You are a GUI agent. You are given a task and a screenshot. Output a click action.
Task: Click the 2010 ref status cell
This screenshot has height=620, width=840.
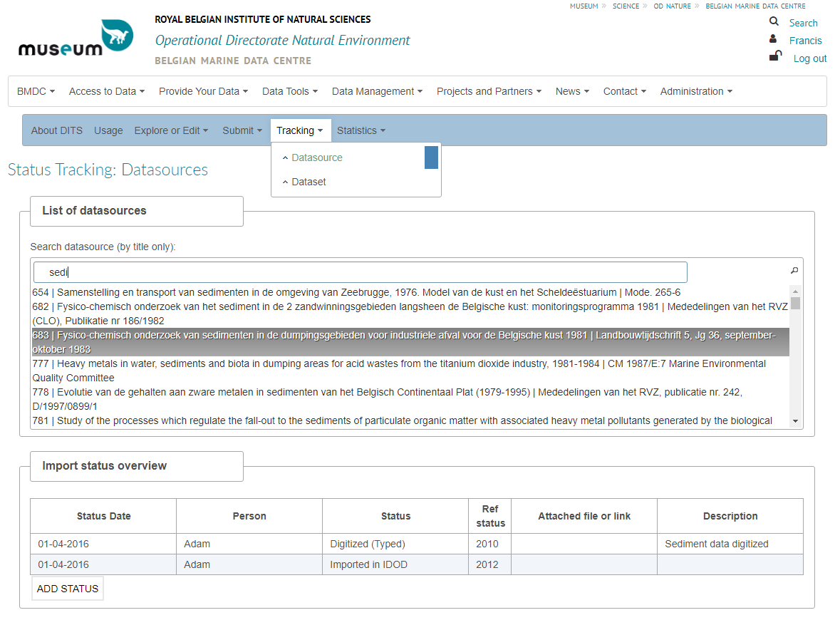489,544
